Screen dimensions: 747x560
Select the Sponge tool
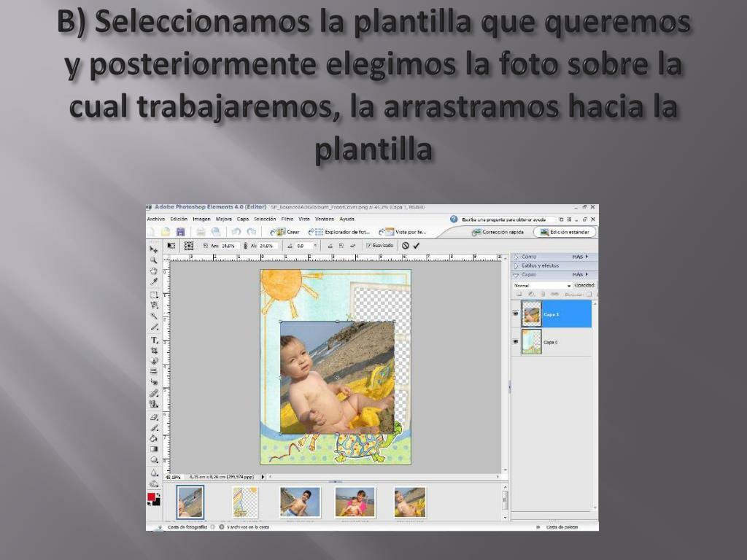[x=153, y=484]
